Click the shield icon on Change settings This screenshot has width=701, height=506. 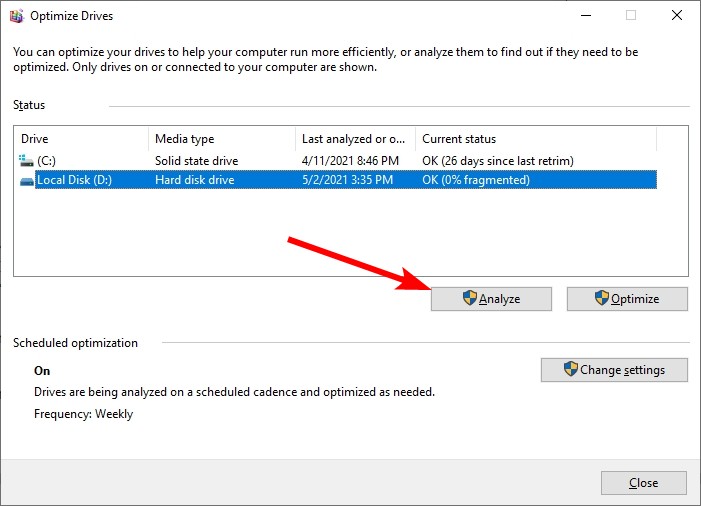pyautogui.click(x=570, y=369)
